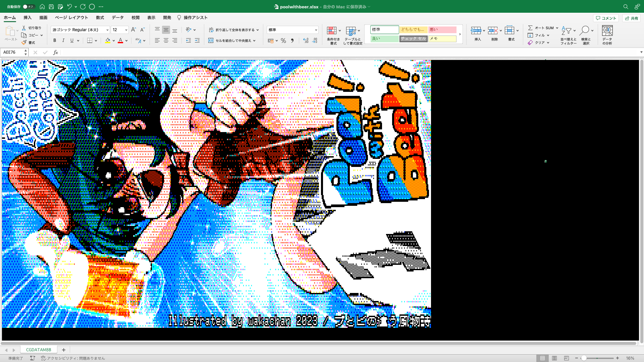Click the Increase Decimal icon
This screenshot has height=362, width=644.
click(x=306, y=41)
